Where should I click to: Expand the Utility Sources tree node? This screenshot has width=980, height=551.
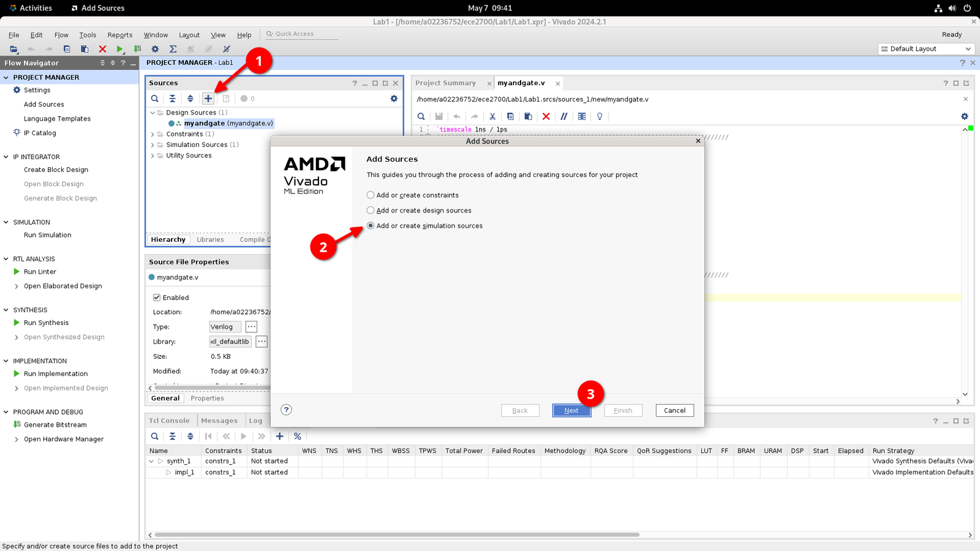pyautogui.click(x=153, y=156)
